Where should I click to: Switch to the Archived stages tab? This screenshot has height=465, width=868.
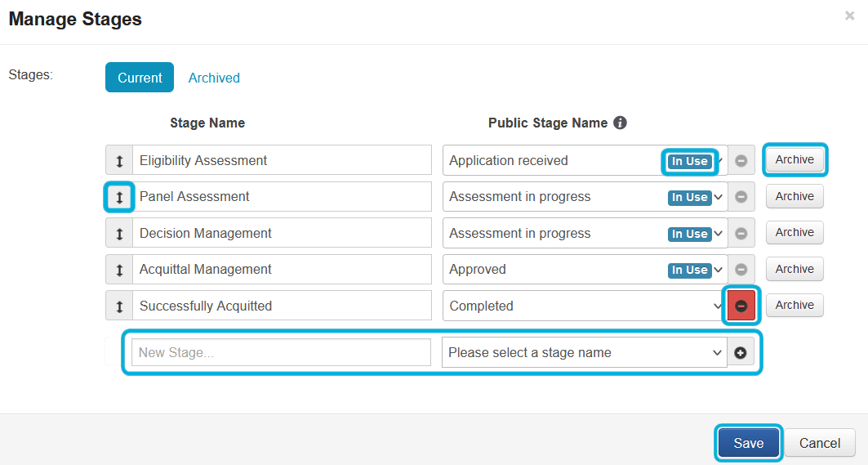(x=214, y=78)
